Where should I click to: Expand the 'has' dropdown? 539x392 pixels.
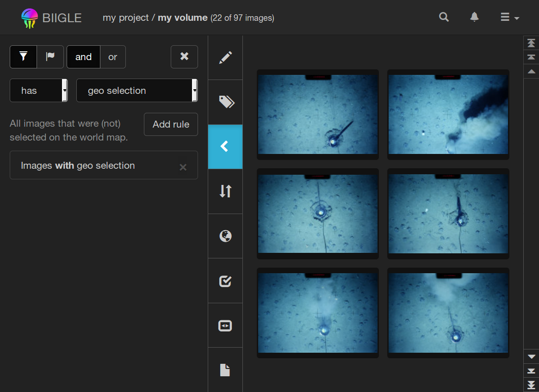39,91
